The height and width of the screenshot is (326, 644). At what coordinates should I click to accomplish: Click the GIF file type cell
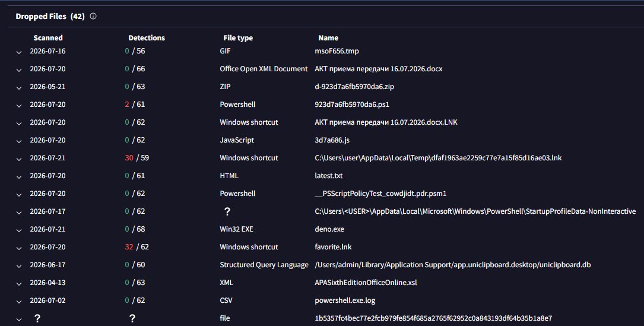click(x=225, y=51)
